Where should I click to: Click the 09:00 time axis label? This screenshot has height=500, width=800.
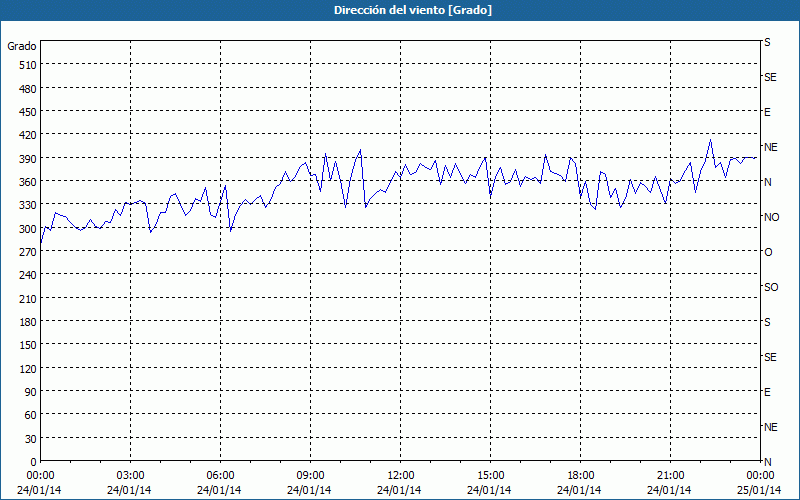[x=310, y=476]
